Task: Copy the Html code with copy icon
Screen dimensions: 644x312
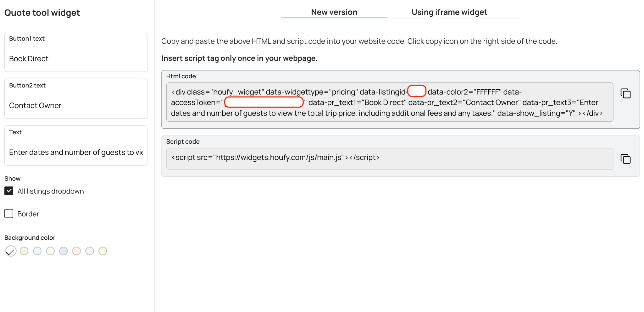Action: point(625,93)
